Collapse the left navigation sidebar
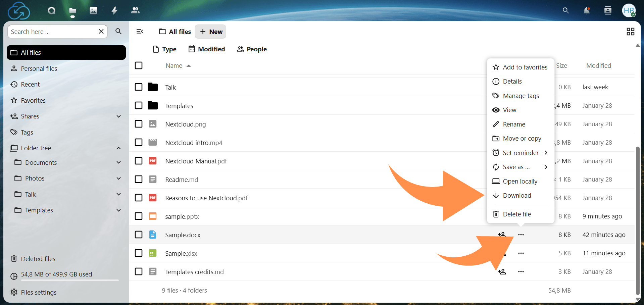The width and height of the screenshot is (644, 305). point(140,31)
